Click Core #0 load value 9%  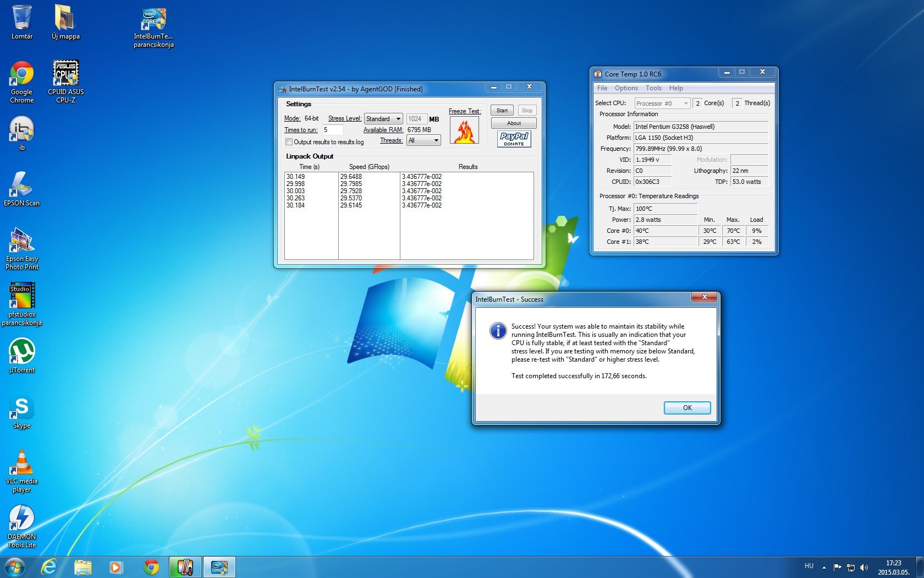(x=757, y=231)
